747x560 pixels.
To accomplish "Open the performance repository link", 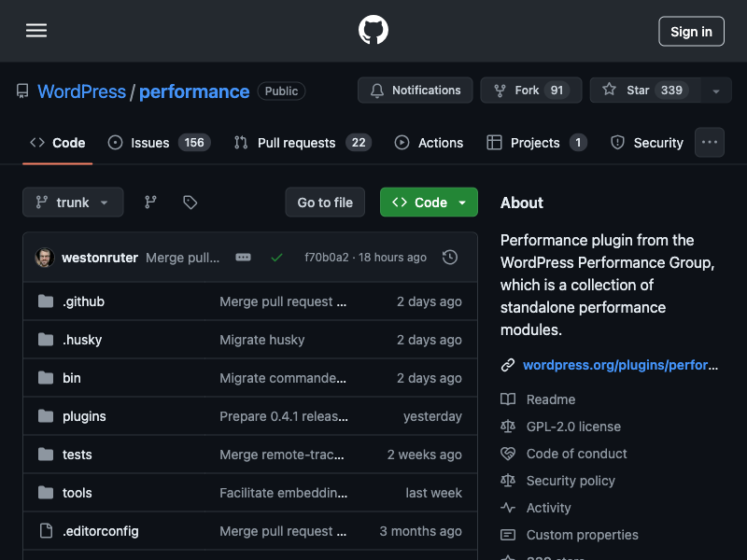I will tap(194, 91).
